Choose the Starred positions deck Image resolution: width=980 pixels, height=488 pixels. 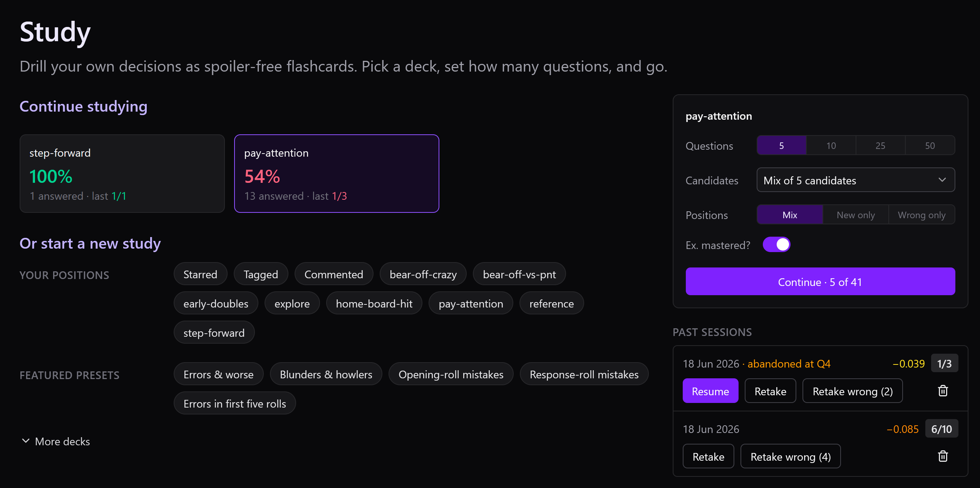point(200,274)
